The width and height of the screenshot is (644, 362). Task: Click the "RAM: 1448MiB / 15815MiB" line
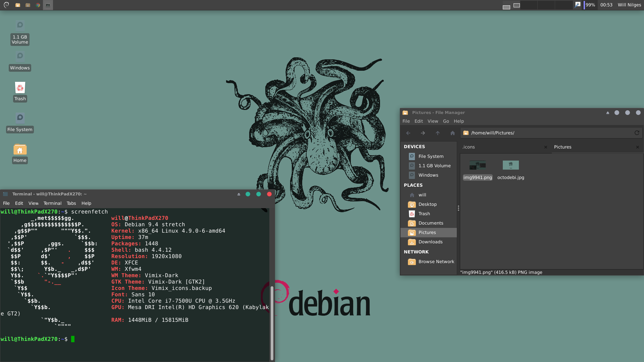pyautogui.click(x=150, y=320)
